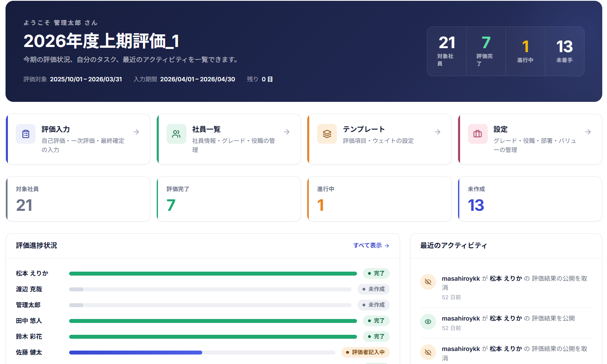Viewport: 607px width, 364px height.
Task: Click 最近のアクティビティ panel heading
Action: click(453, 246)
